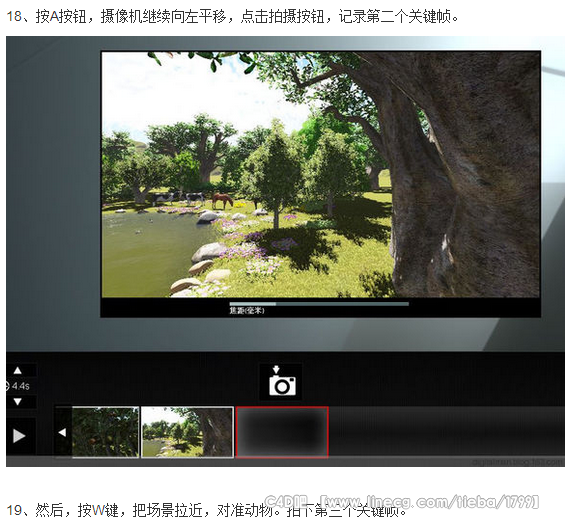The image size is (565, 519).
Task: Click the focal length label under slider
Action: [247, 311]
